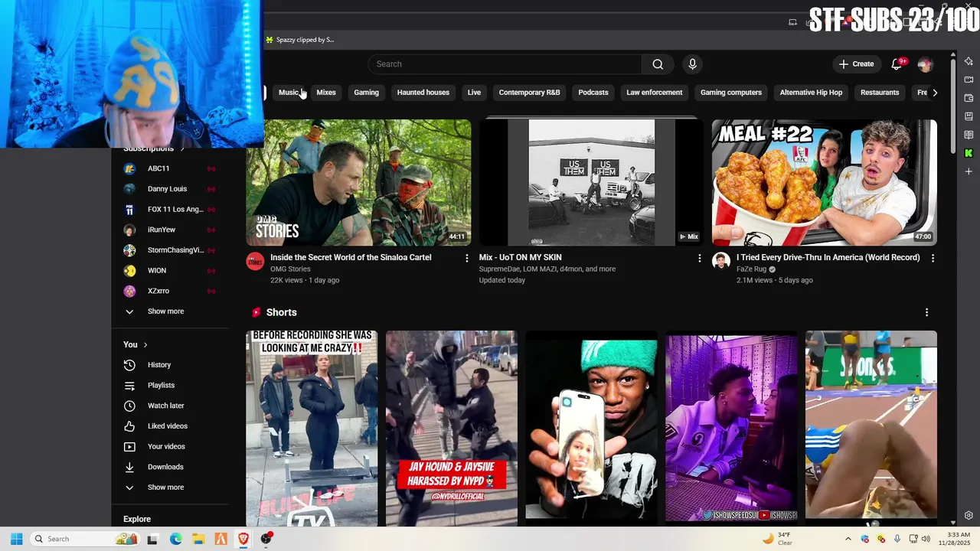Open the FOX 11 Los Angeles subscription
Viewport: 980px width, 551px height.
coord(170,210)
